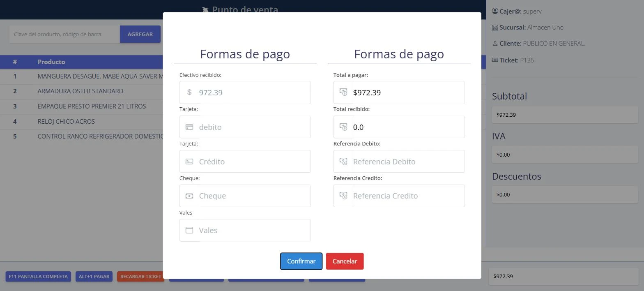Click the RECARGAR TICKET button
Viewport: 644px width, 291px height.
(x=140, y=277)
